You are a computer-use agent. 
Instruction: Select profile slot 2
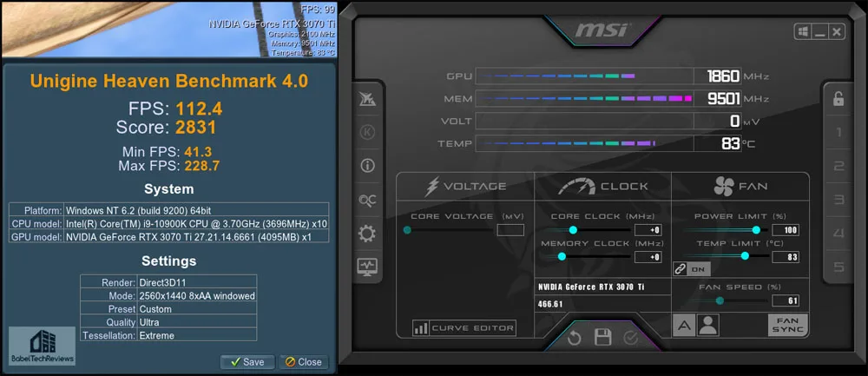point(838,166)
